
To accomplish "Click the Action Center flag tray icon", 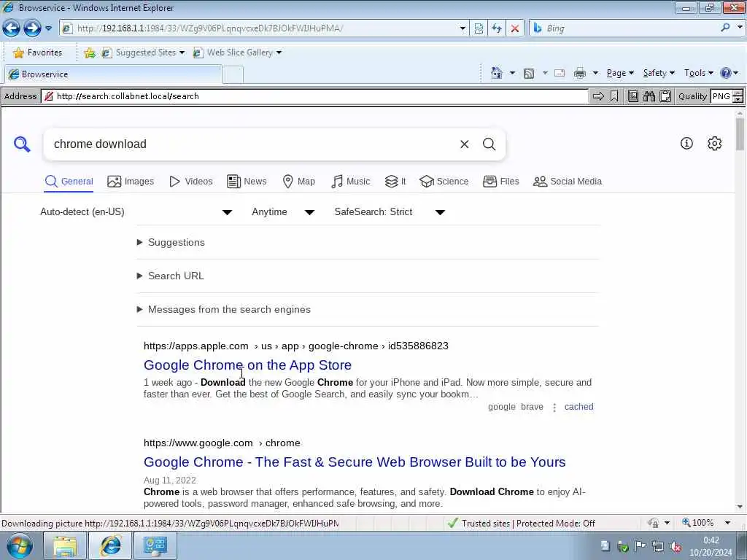I will click(640, 545).
